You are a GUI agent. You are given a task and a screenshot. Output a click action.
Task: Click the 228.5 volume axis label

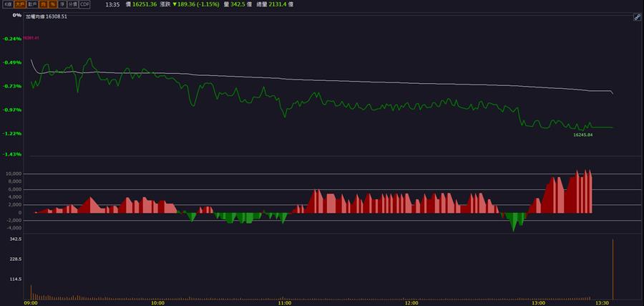(16, 259)
